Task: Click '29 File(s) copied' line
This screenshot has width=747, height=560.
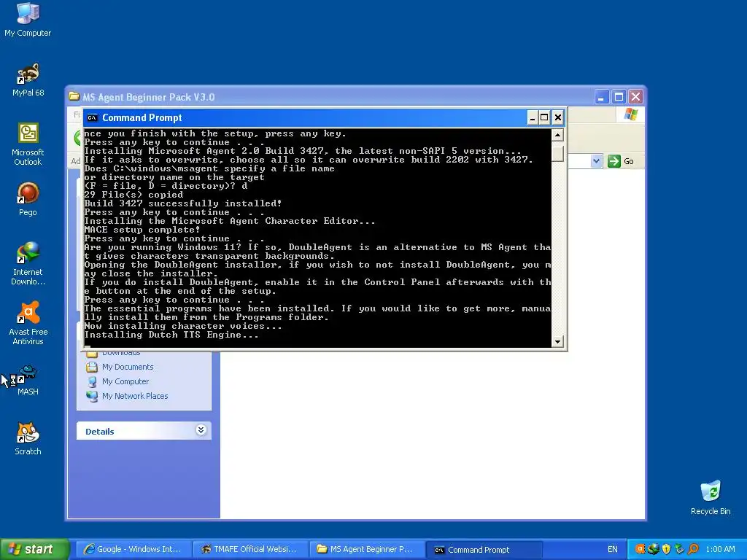Action: point(133,195)
